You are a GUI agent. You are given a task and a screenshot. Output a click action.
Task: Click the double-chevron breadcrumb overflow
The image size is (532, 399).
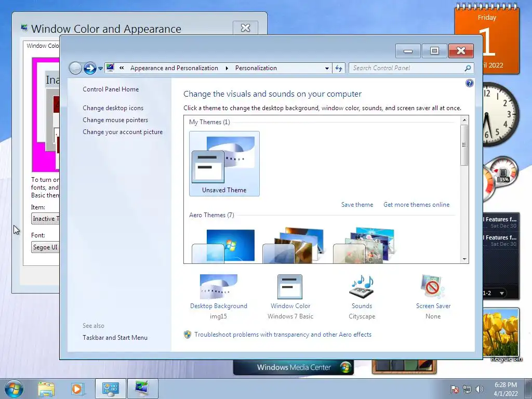(x=122, y=68)
